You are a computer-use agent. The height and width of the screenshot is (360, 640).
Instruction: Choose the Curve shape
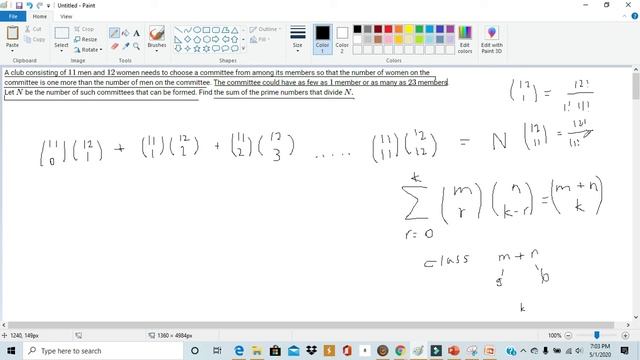(x=187, y=30)
